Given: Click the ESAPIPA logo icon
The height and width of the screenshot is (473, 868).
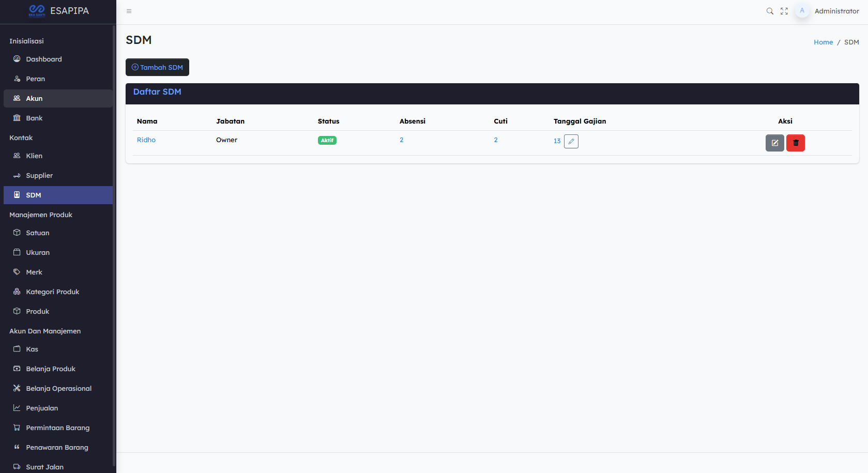Looking at the screenshot, I should click(37, 10).
